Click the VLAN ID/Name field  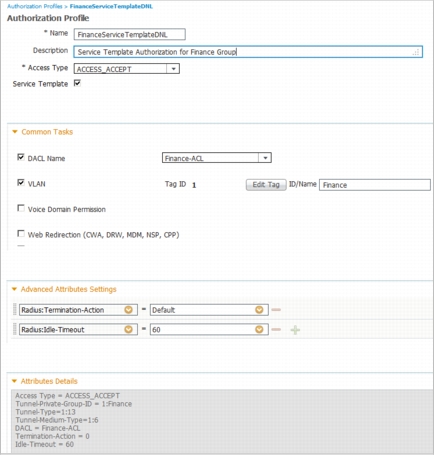click(x=375, y=185)
